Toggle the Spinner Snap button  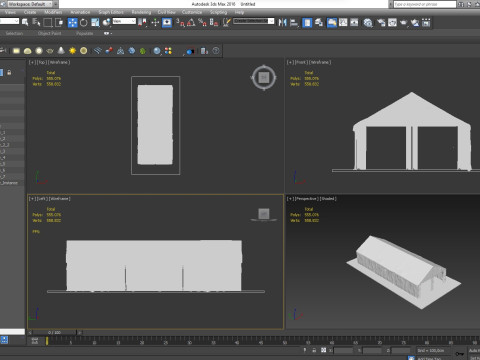(x=214, y=22)
